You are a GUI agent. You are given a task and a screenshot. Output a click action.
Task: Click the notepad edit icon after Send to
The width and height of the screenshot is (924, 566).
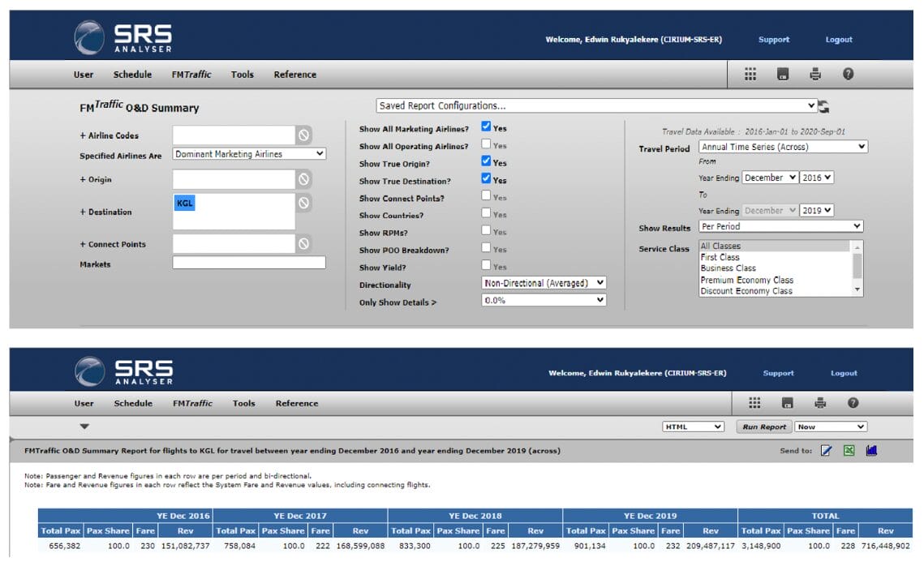coord(827,451)
